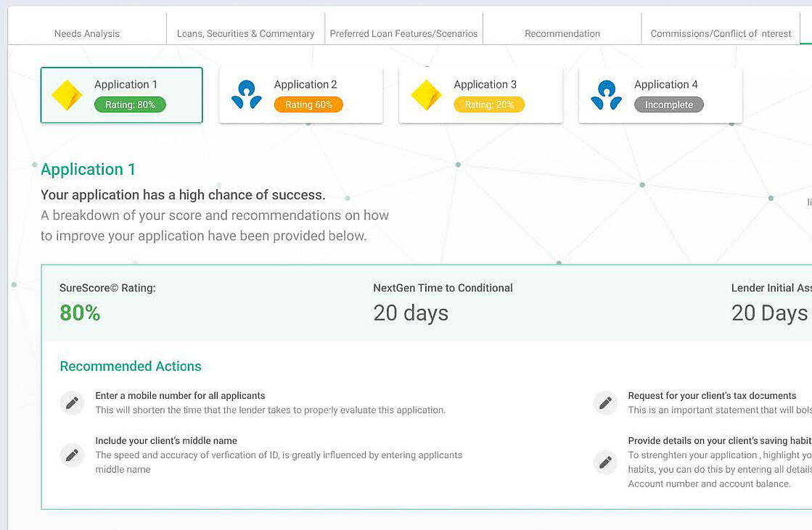Click pencil icon beside middle name action
Screen dimensions: 812x530
[72, 455]
